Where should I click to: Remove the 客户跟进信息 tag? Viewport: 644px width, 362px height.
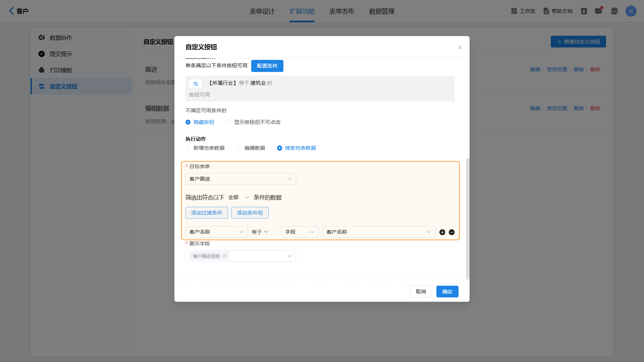tap(225, 256)
